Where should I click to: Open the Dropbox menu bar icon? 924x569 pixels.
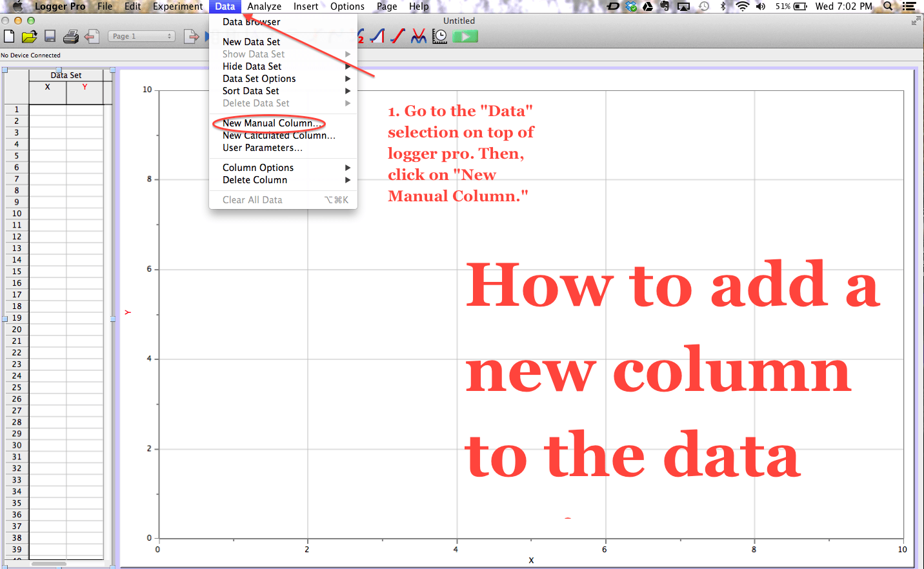coord(631,6)
